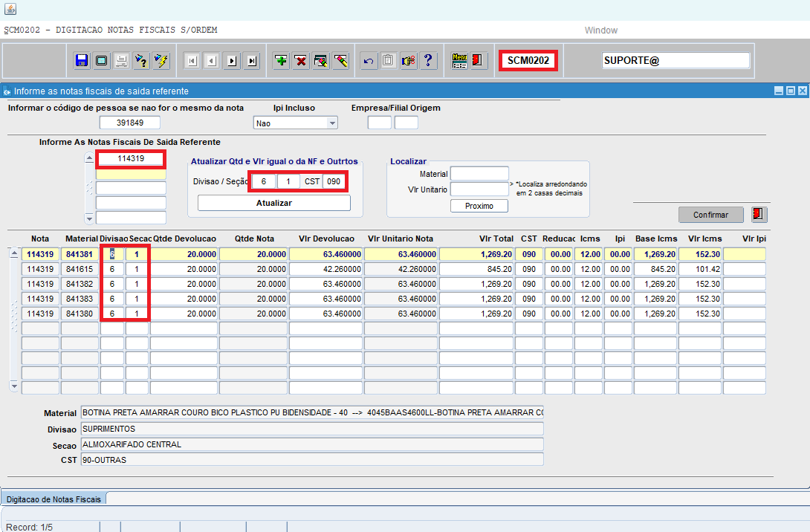This screenshot has height=532, width=810.
Task: Click the Enter Query icon with question mark
Action: 141,61
